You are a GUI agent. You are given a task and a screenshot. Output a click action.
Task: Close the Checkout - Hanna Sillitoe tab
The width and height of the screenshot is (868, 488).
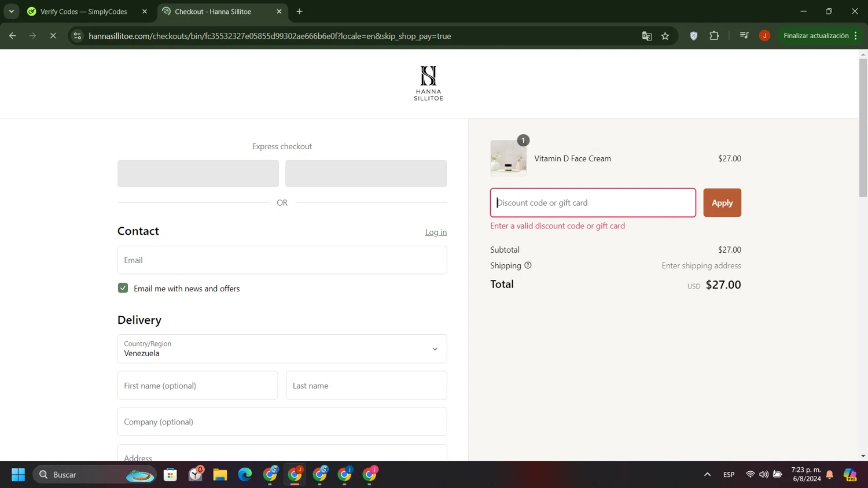pyautogui.click(x=279, y=12)
